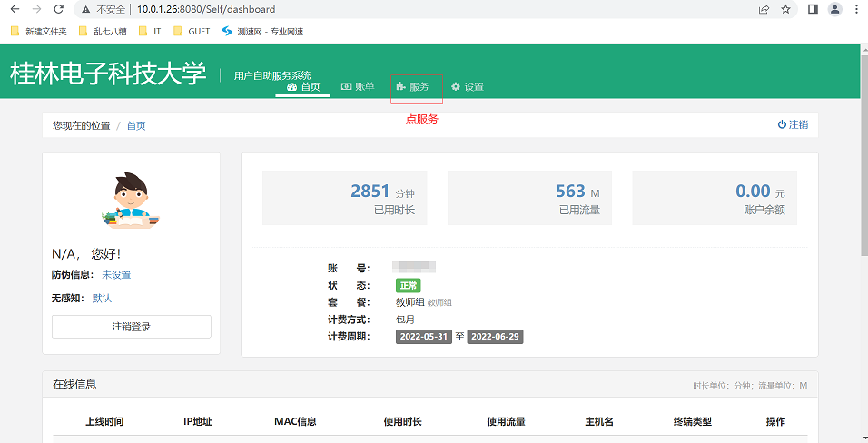The image size is (868, 443).
Task: Open the 新建文件夹 bookmark folder
Action: coord(38,31)
